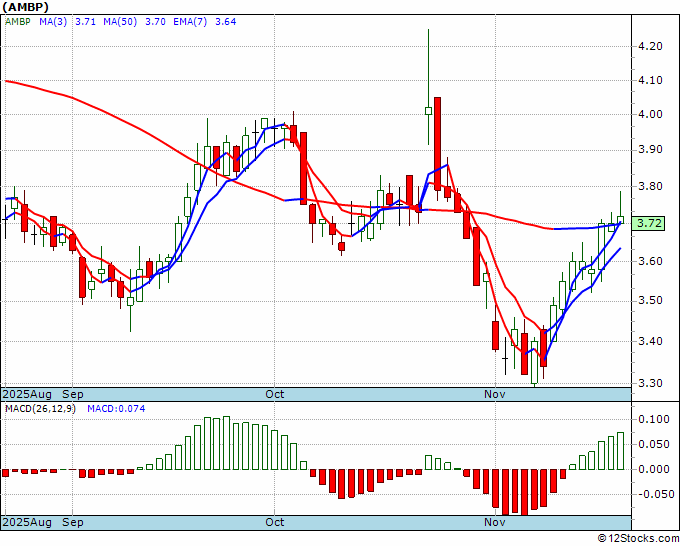Viewport: 680px width, 546px height.
Task: Click the 3.30 price axis label
Action: (651, 383)
